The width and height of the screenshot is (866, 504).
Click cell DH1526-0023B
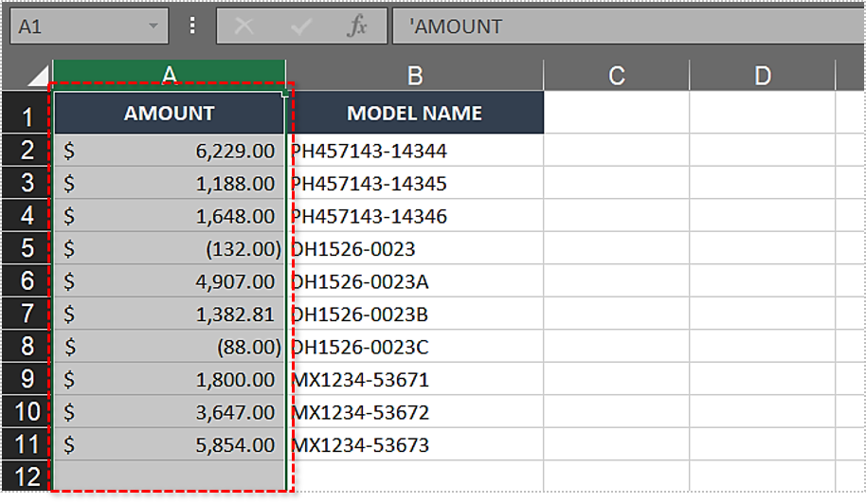pos(415,314)
